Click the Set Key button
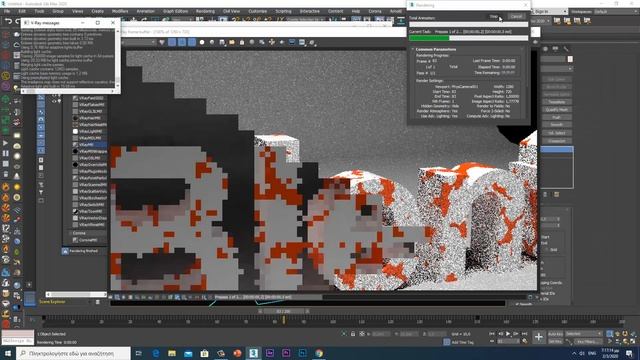 click(555, 342)
